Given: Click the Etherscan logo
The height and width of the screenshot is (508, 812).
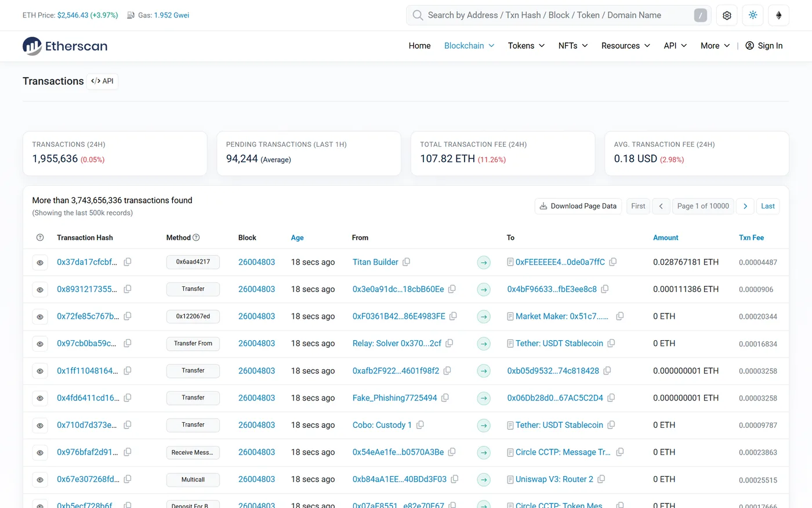Looking at the screenshot, I should point(65,46).
